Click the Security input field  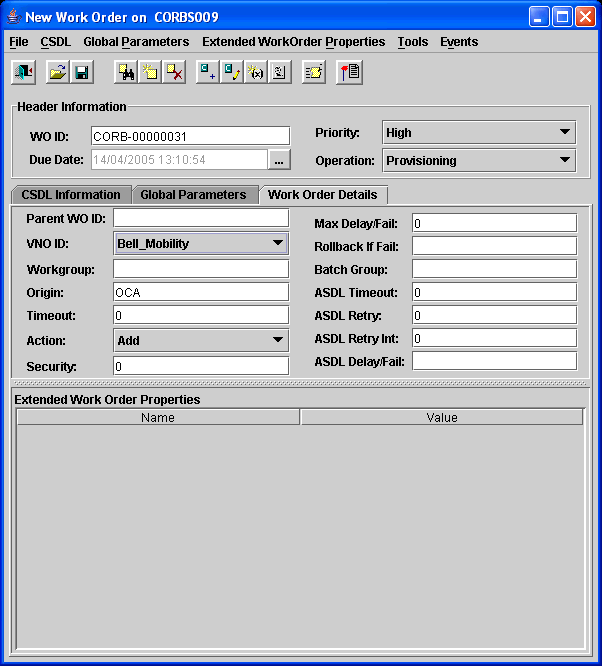[x=201, y=366]
